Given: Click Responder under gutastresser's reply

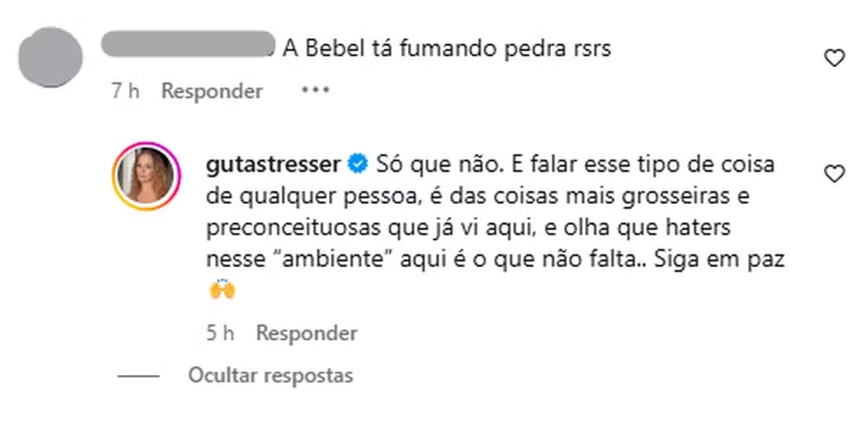Looking at the screenshot, I should click(306, 333).
